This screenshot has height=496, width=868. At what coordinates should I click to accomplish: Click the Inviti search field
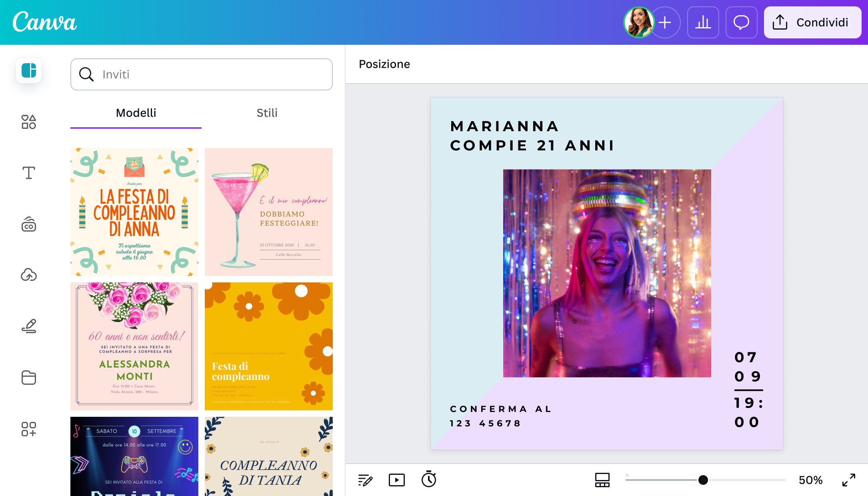(202, 74)
